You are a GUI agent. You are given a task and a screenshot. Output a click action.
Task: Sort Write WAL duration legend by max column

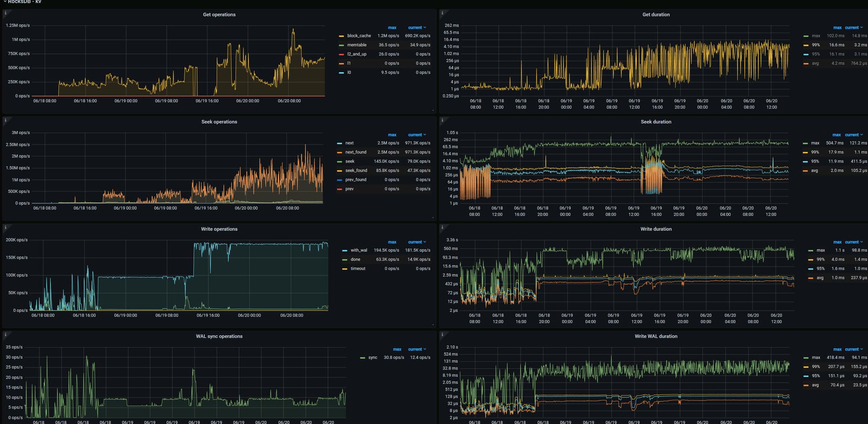tap(837, 349)
